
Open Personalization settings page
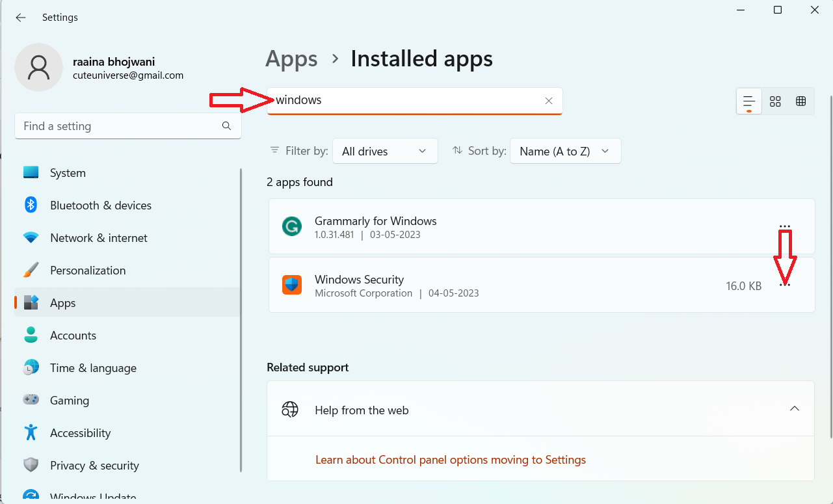pos(88,271)
